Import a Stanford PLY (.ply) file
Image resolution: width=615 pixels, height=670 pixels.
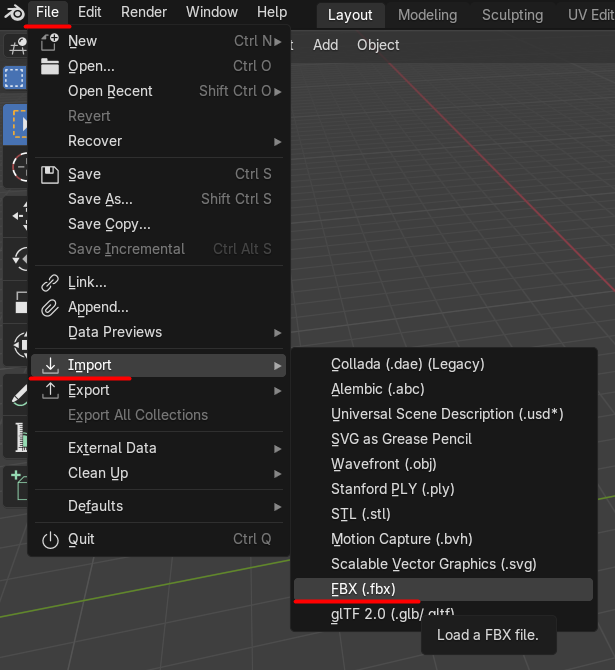[443, 489]
